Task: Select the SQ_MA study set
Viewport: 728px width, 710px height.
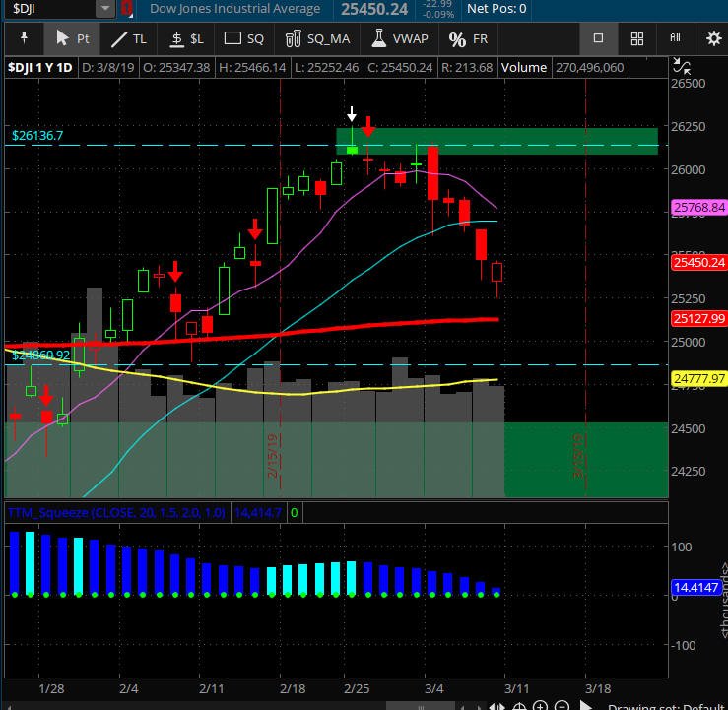Action: click(x=317, y=38)
